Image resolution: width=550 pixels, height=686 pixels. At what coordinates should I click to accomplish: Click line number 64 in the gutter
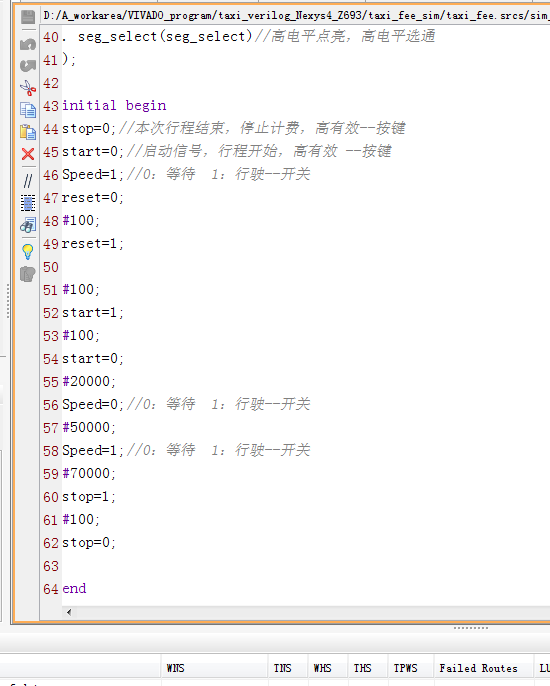coord(51,589)
